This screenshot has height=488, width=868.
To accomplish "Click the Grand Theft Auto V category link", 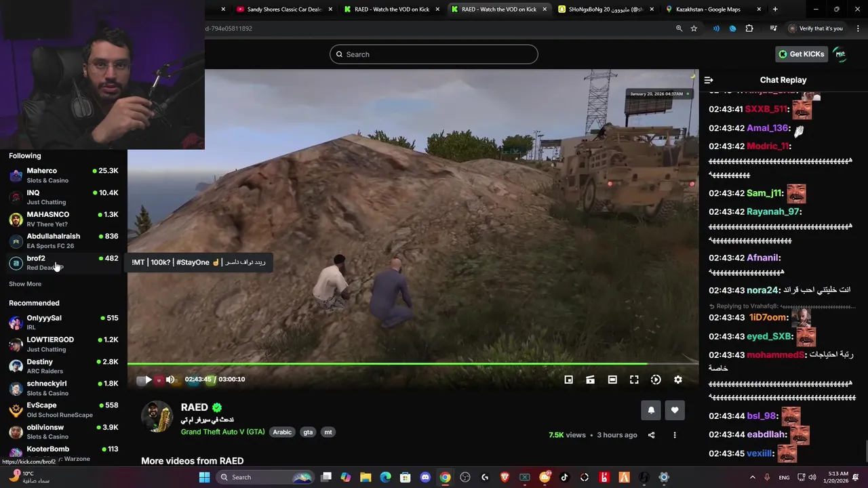I will pyautogui.click(x=222, y=432).
